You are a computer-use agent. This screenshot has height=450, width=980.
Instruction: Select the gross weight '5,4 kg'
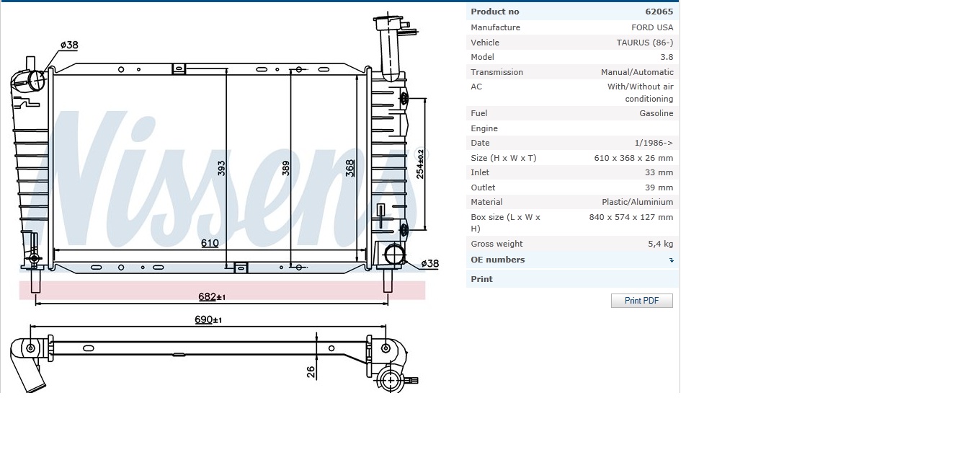pos(661,244)
